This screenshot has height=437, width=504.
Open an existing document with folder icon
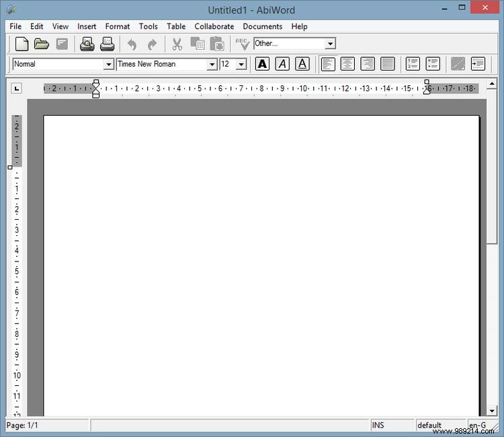point(42,44)
